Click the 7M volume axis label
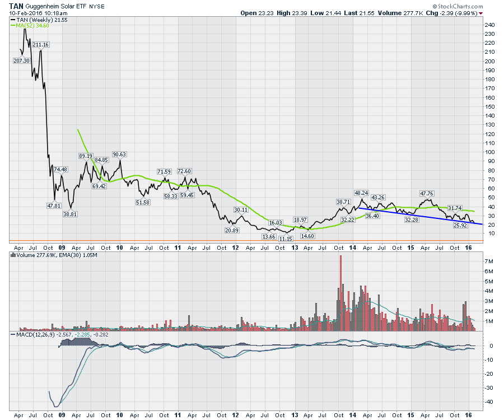Screen dimensions: 504x420 click(x=489, y=262)
